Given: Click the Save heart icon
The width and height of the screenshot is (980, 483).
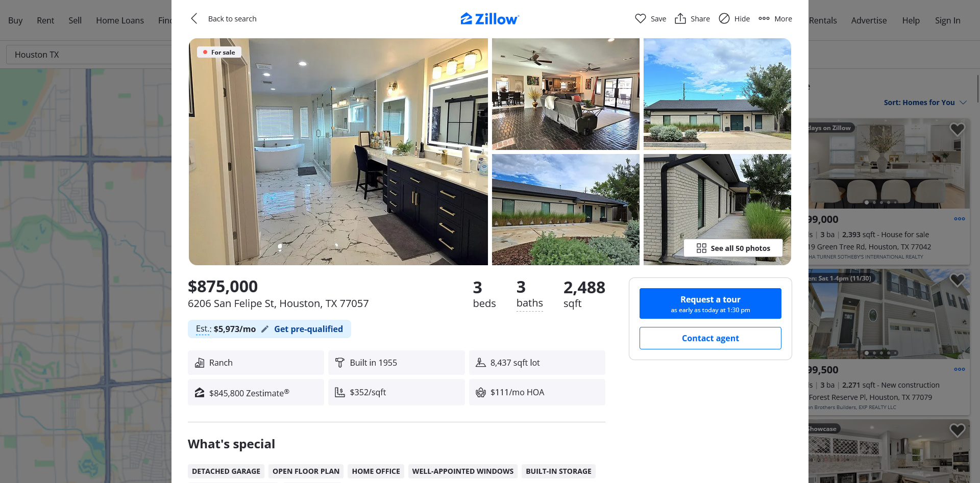Looking at the screenshot, I should click(x=640, y=18).
